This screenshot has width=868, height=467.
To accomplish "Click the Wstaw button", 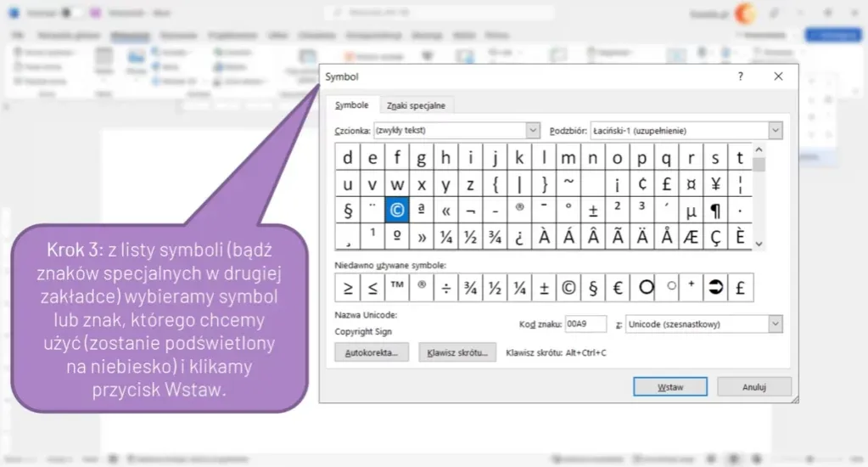I will click(669, 386).
